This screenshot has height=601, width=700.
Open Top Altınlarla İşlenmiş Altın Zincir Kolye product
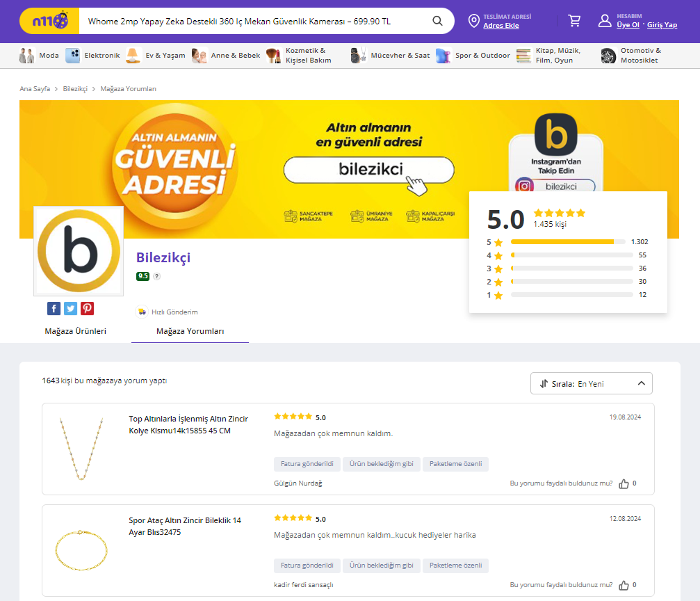pyautogui.click(x=188, y=424)
